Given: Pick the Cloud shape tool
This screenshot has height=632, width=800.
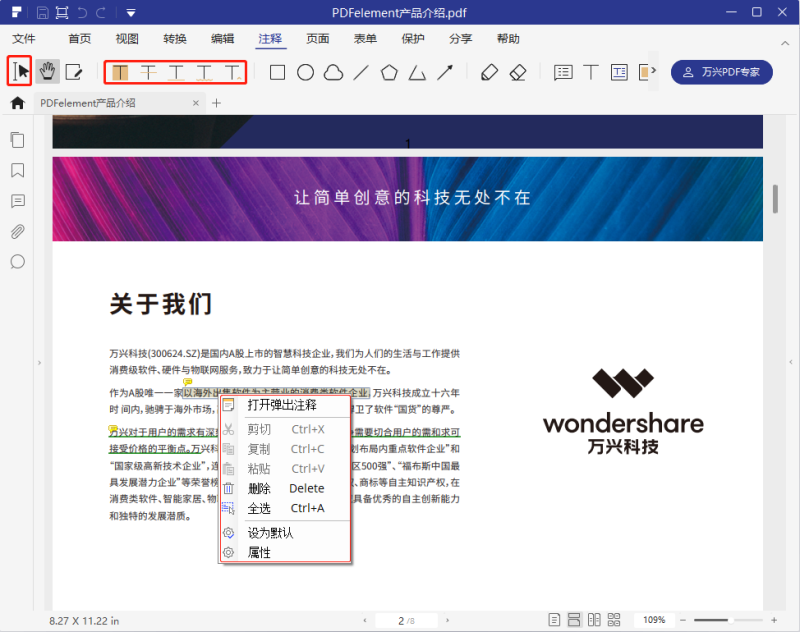Looking at the screenshot, I should (x=333, y=72).
